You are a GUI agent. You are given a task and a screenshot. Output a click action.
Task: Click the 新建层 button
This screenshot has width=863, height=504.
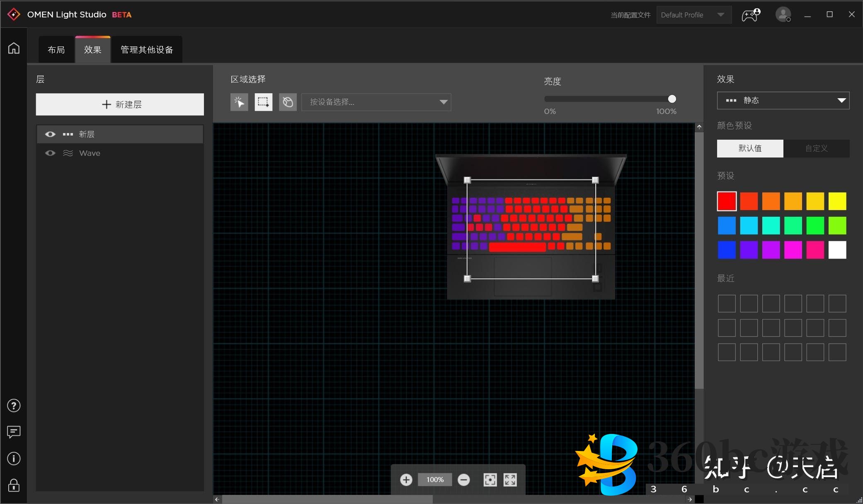pyautogui.click(x=120, y=104)
